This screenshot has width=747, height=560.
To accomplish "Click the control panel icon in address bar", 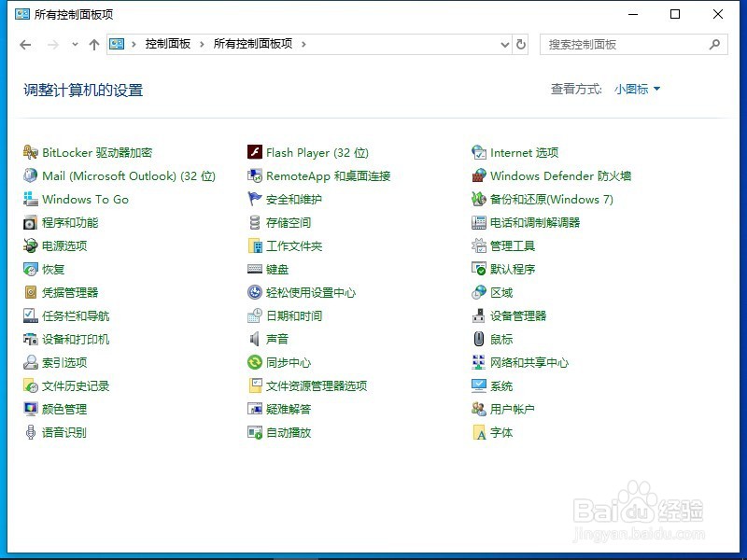I will pyautogui.click(x=117, y=44).
